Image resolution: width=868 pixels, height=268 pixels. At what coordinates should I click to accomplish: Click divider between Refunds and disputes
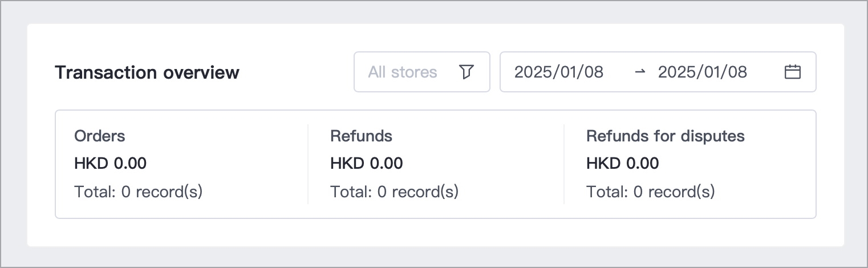pos(564,164)
